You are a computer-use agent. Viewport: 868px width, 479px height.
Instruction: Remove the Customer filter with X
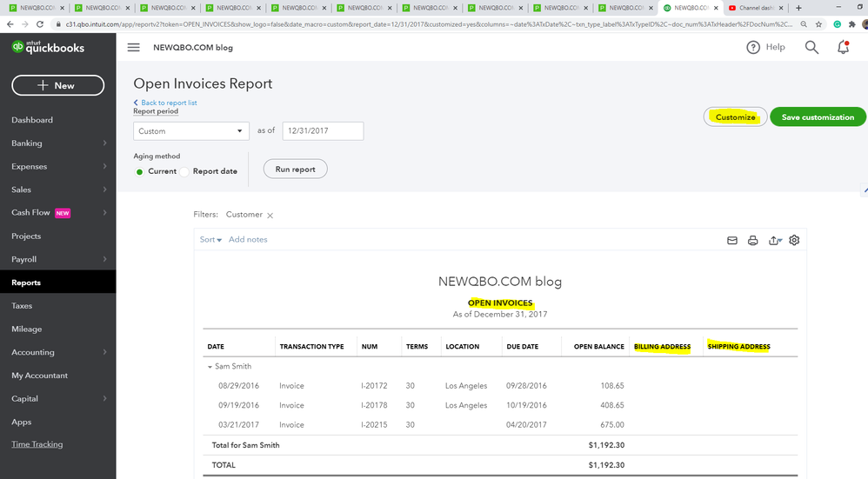point(270,216)
